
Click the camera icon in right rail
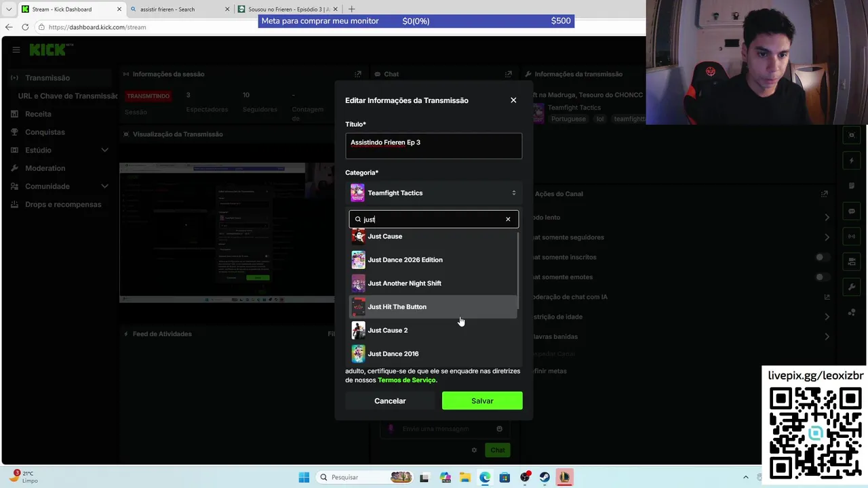coord(852,262)
